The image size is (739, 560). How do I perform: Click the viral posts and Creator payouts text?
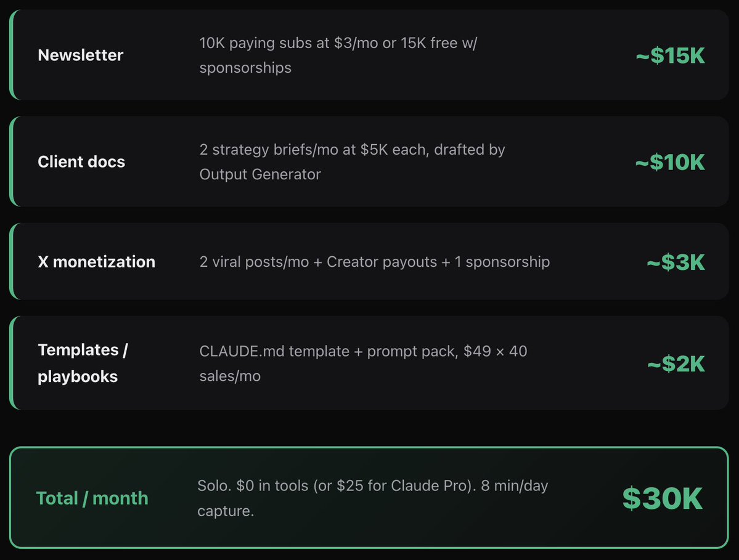click(x=374, y=262)
